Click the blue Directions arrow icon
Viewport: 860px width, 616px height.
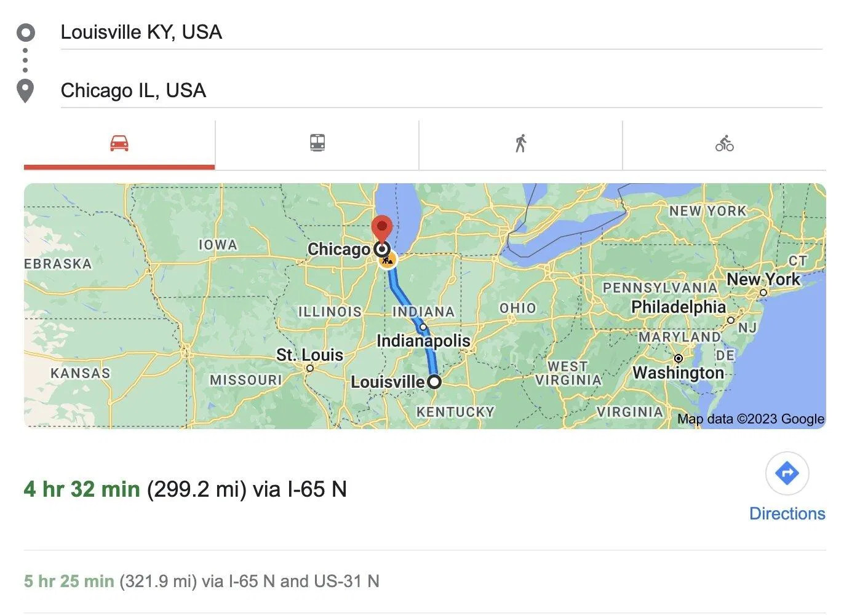[x=787, y=473]
